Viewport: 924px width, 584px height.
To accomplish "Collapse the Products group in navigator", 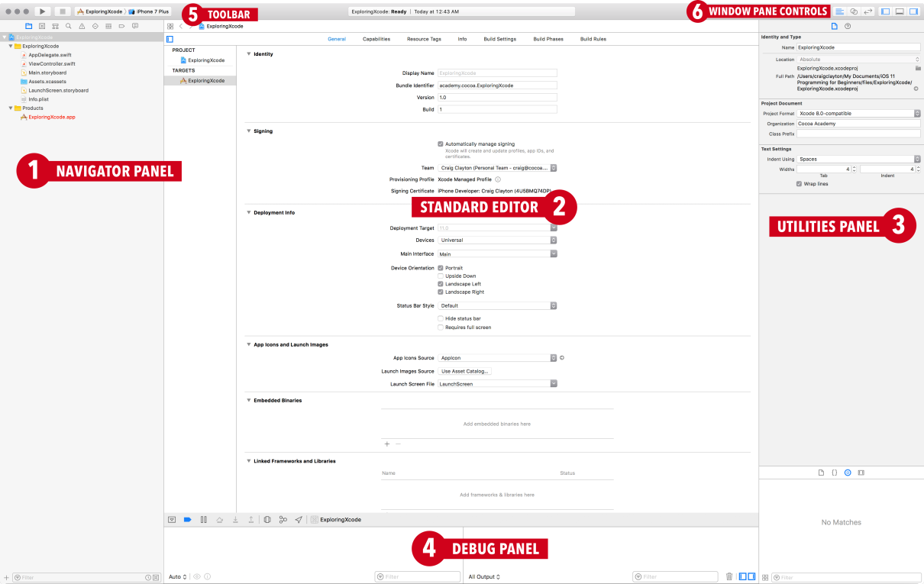I will coord(11,108).
